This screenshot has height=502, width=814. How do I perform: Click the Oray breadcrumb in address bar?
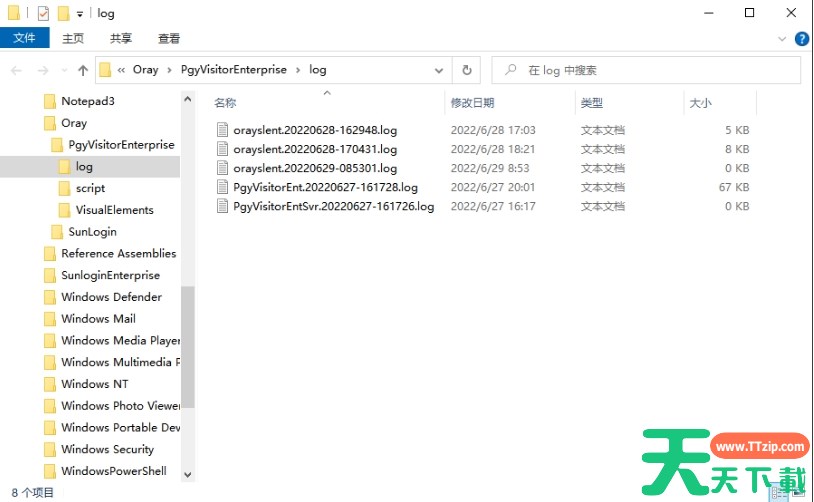(145, 70)
